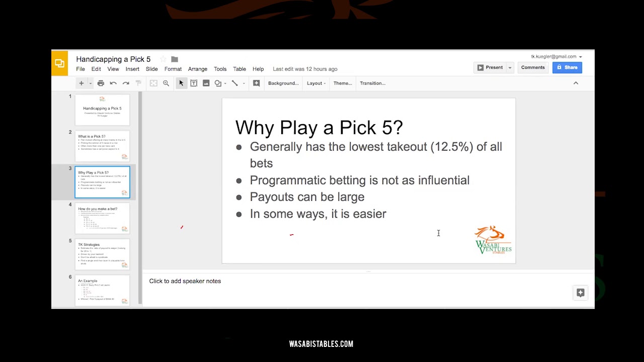Image resolution: width=644 pixels, height=362 pixels.
Task: Click the Undo arrow
Action: pos(113,83)
